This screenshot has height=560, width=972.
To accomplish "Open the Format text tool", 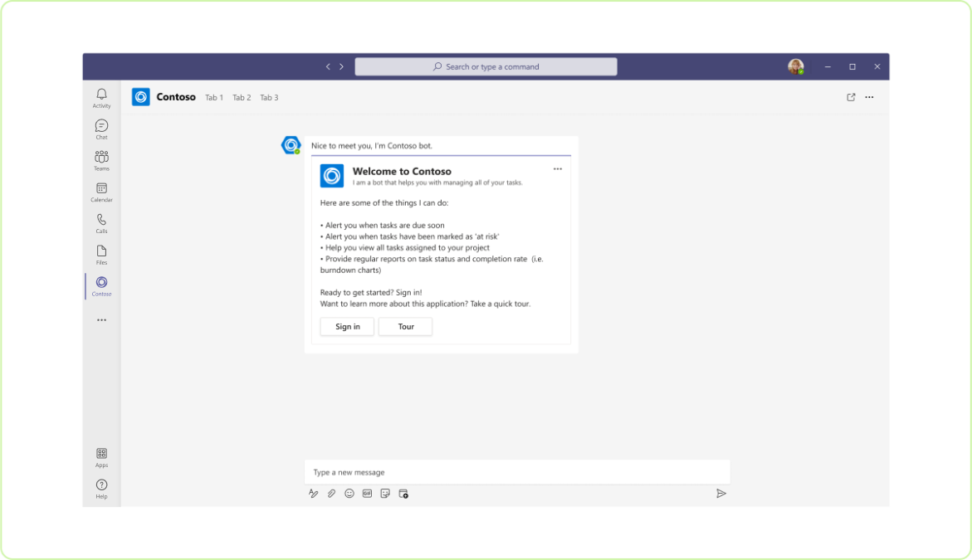I will [314, 494].
